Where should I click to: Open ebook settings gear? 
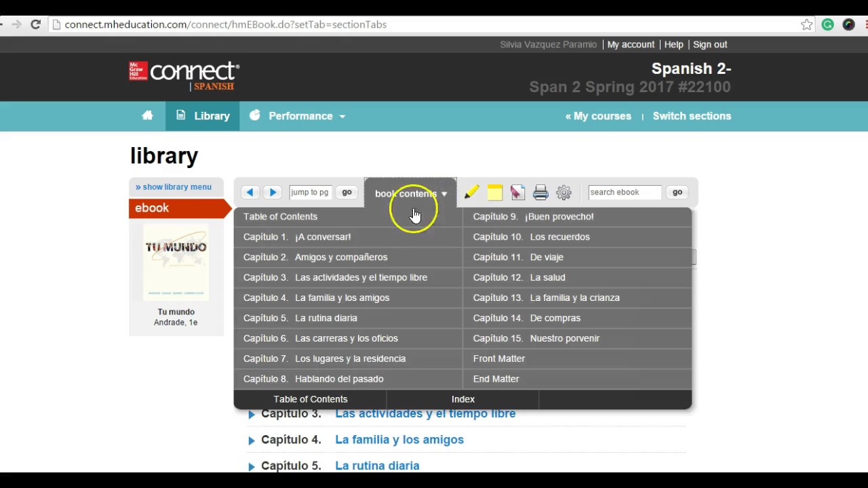tap(564, 192)
